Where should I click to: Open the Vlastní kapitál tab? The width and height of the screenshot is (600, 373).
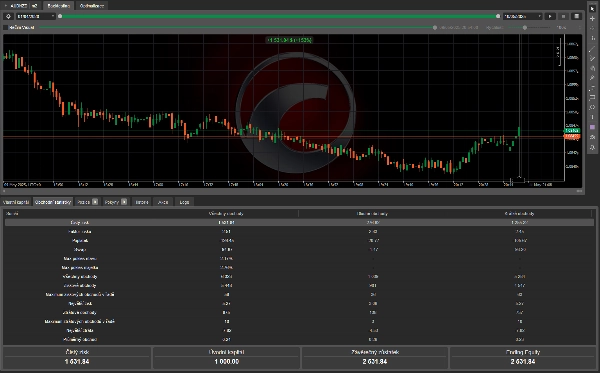16,202
